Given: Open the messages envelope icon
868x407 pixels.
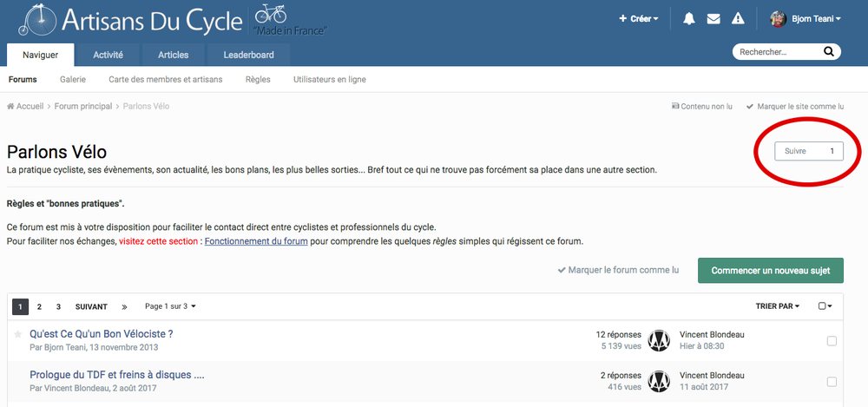Looking at the screenshot, I should (x=713, y=18).
